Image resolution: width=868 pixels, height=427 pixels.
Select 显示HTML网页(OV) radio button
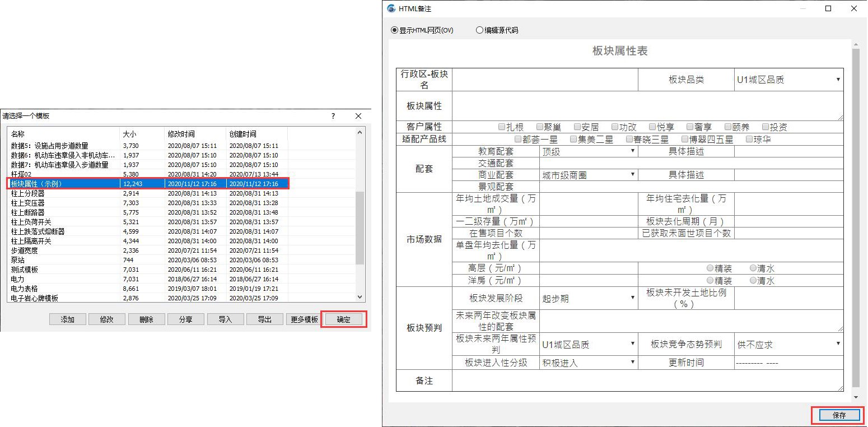point(394,30)
